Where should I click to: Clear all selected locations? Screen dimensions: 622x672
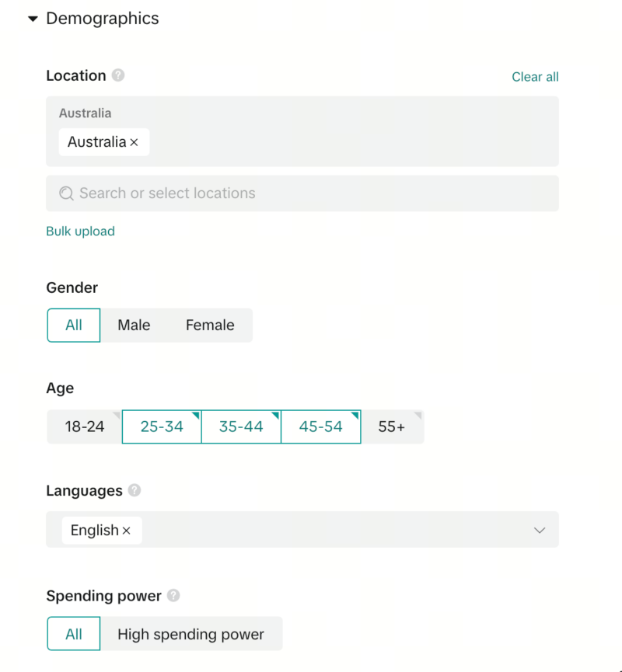(535, 77)
